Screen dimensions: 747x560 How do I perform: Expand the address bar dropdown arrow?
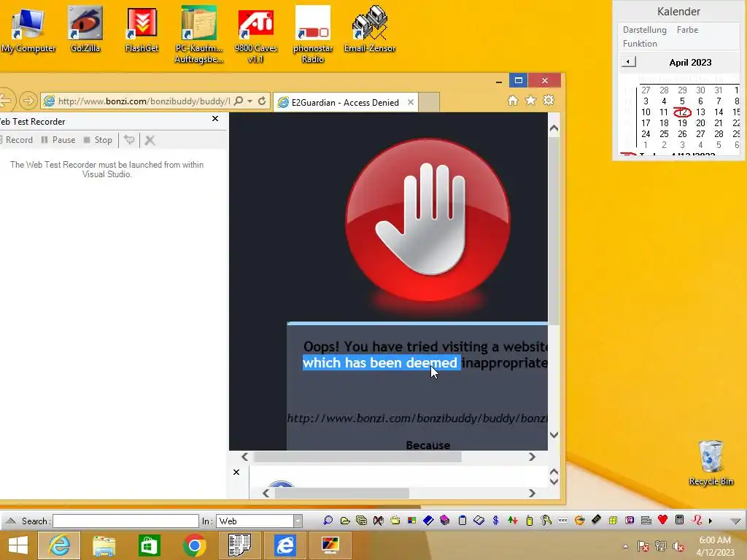click(x=249, y=101)
